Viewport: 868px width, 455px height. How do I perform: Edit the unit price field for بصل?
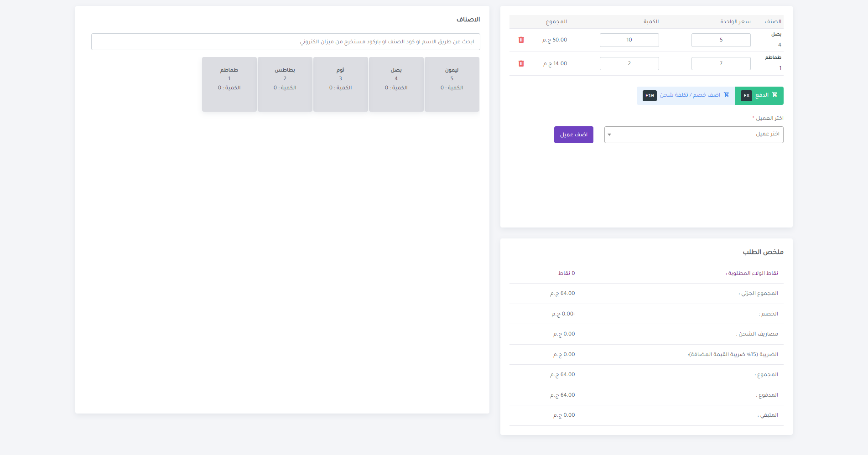[x=721, y=40]
